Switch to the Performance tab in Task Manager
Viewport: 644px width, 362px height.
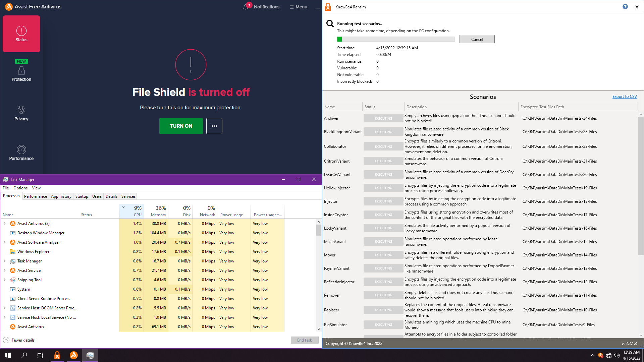(x=36, y=196)
